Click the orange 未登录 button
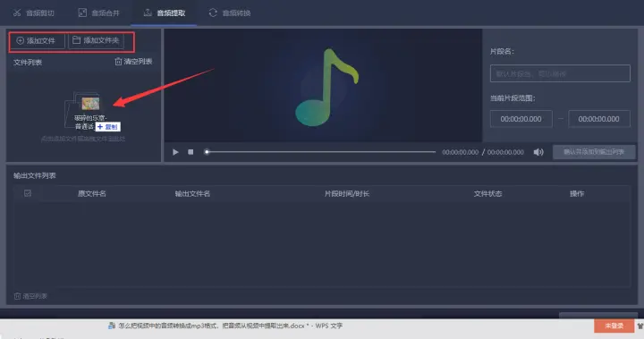This screenshot has height=339, width=644. pyautogui.click(x=614, y=326)
